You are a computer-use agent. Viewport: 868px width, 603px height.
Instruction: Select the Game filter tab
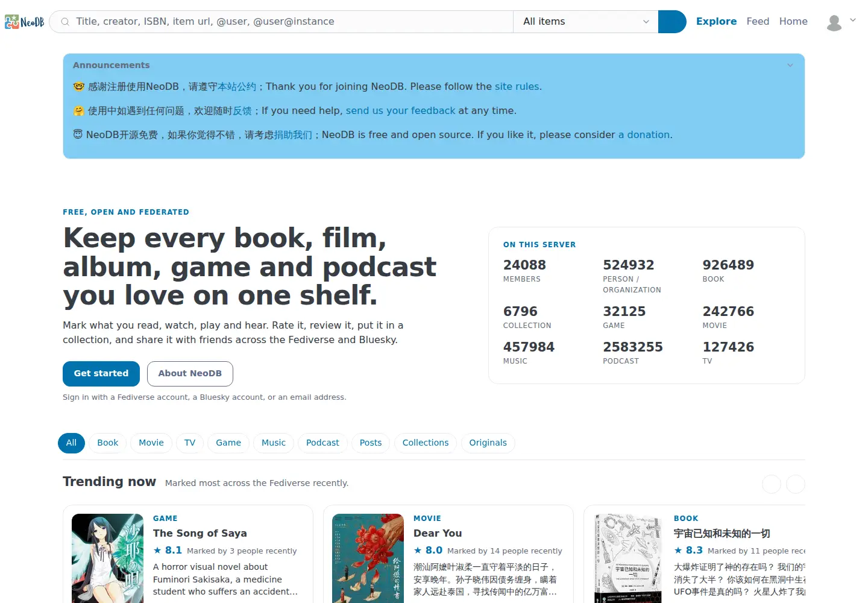(x=228, y=443)
